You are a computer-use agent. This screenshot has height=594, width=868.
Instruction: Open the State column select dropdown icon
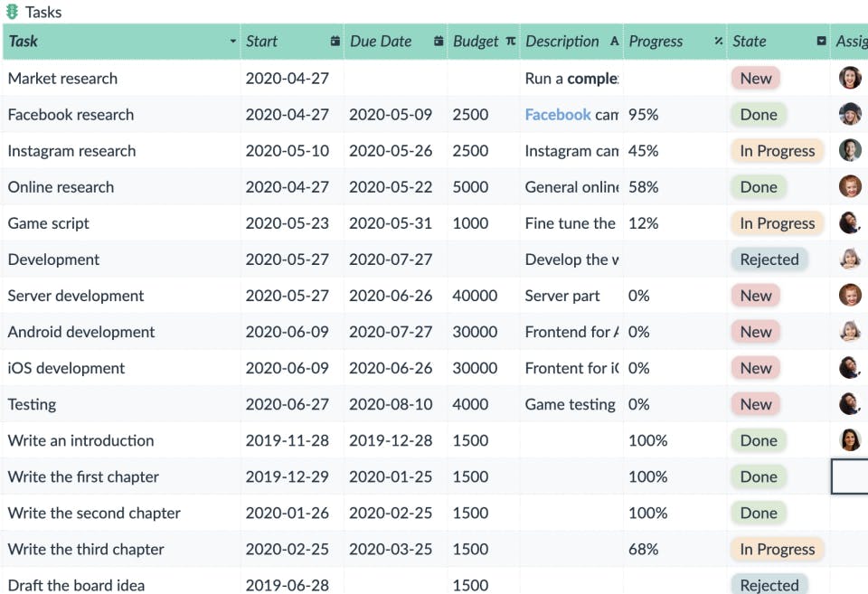pos(821,42)
